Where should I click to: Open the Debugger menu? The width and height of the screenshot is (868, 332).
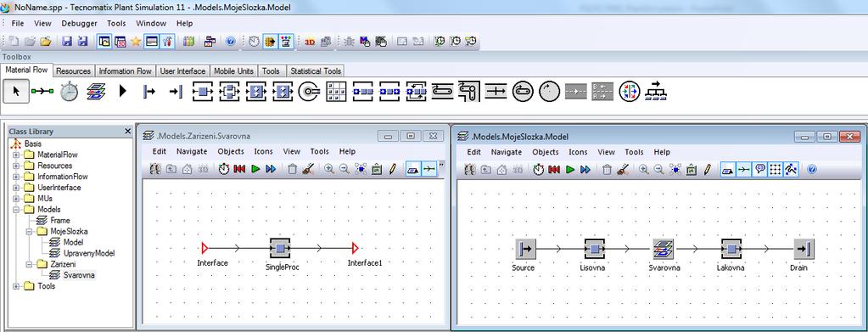[x=79, y=23]
